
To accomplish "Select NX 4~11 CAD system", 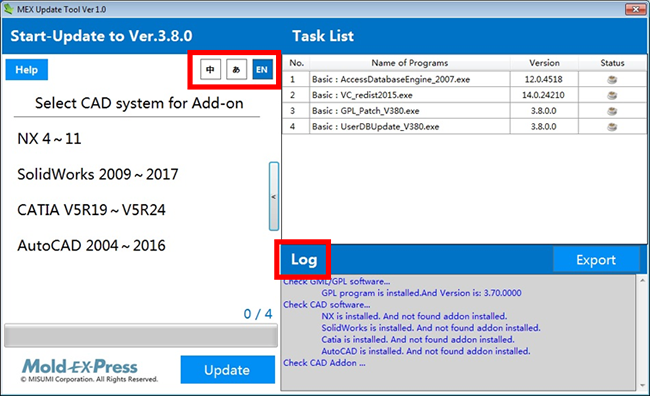I will coord(49,138).
